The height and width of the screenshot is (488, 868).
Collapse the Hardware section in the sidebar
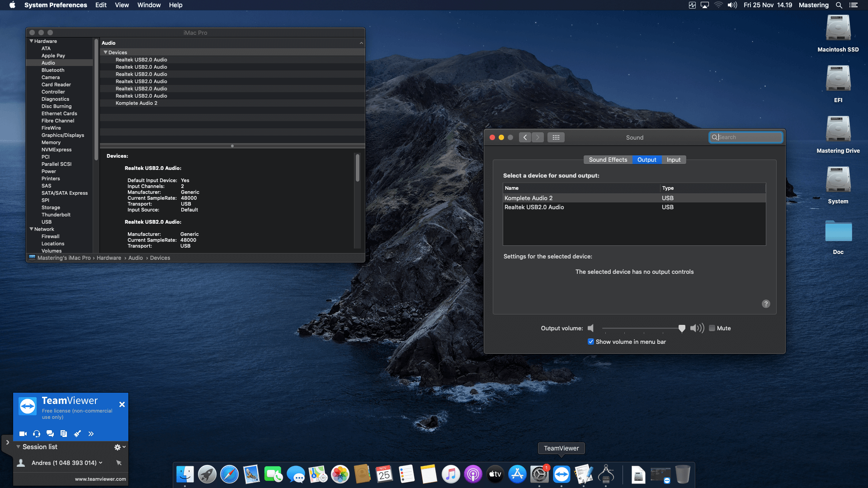tap(31, 41)
